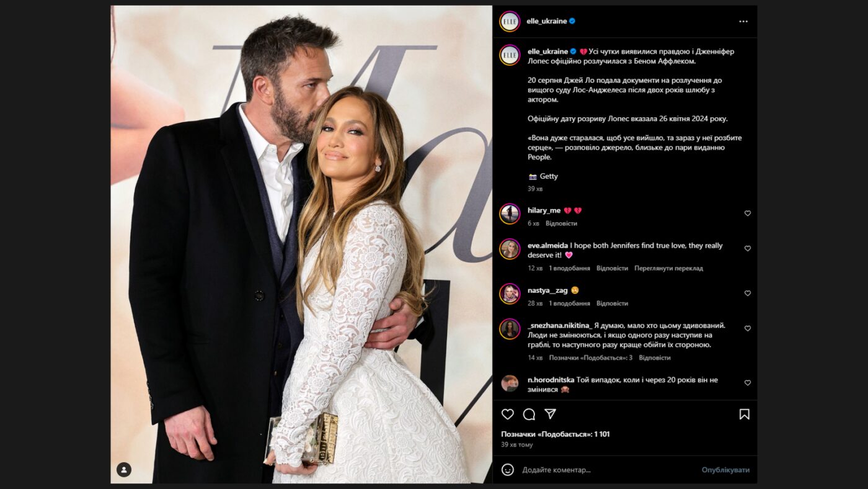Open elle_ukraine profile avatar in header

tap(510, 21)
